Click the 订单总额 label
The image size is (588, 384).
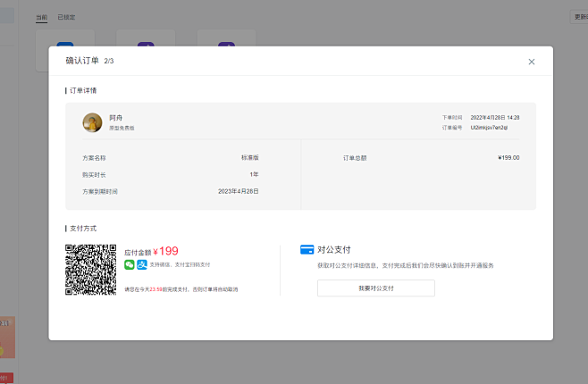pyautogui.click(x=355, y=158)
